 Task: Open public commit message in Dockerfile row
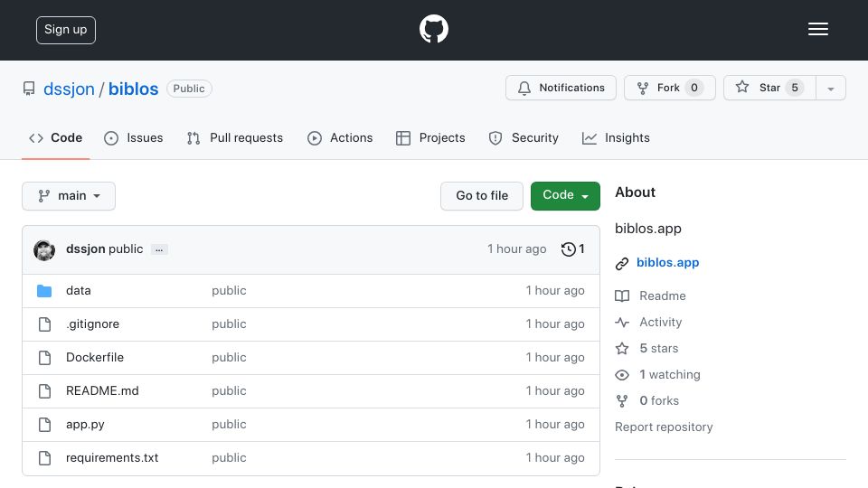(x=229, y=358)
